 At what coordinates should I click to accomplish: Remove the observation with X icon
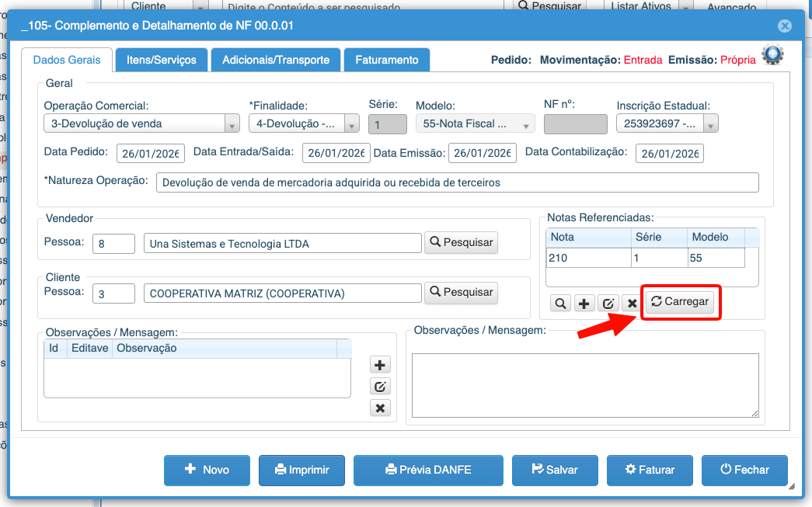[x=380, y=408]
